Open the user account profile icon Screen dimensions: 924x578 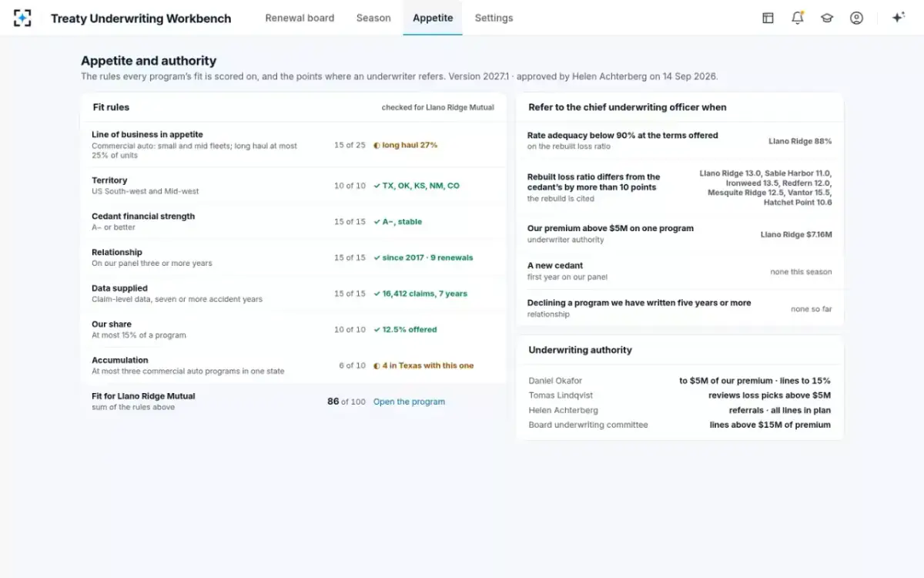[856, 18]
